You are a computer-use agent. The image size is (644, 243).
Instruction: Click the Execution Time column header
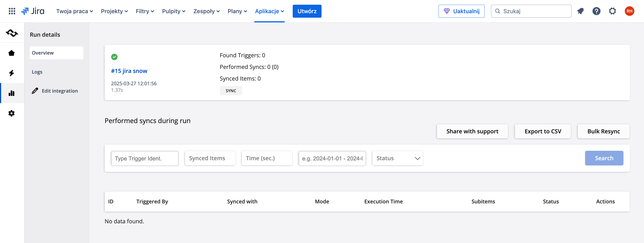pos(383,201)
